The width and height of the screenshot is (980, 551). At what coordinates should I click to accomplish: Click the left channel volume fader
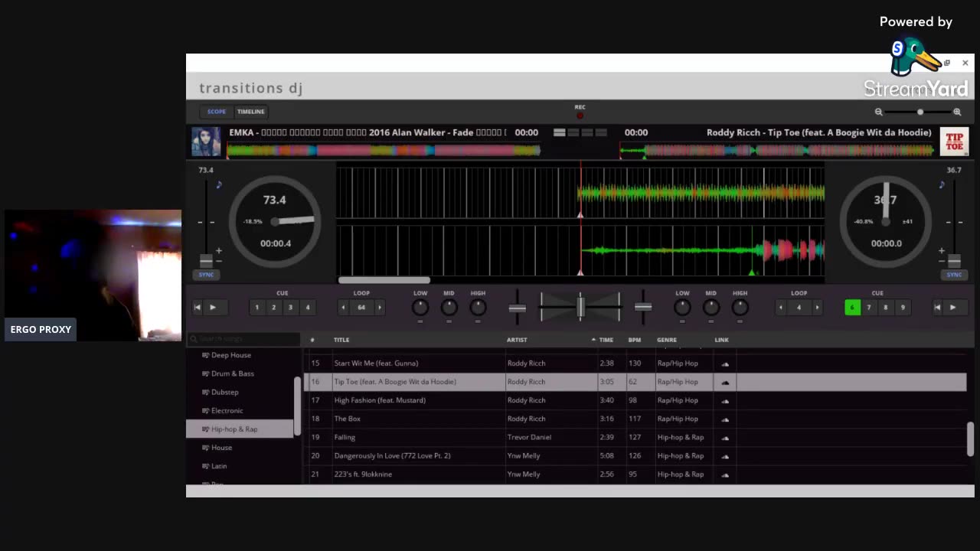click(x=518, y=308)
